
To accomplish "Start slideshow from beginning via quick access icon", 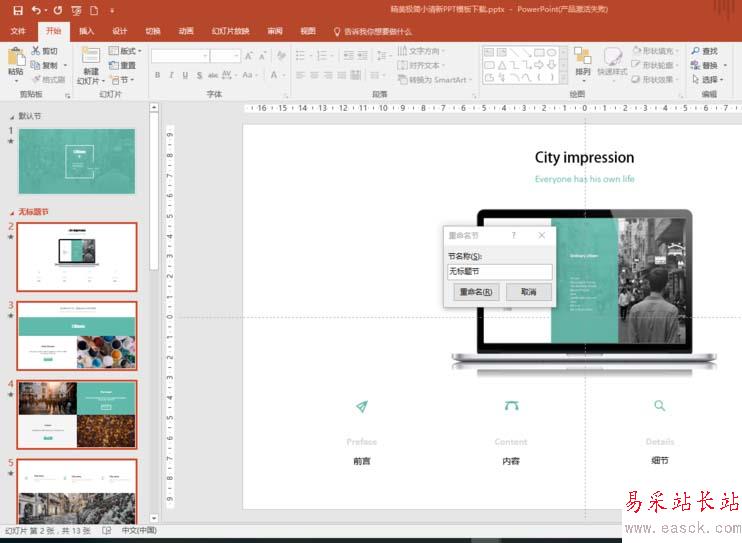I will click(76, 10).
